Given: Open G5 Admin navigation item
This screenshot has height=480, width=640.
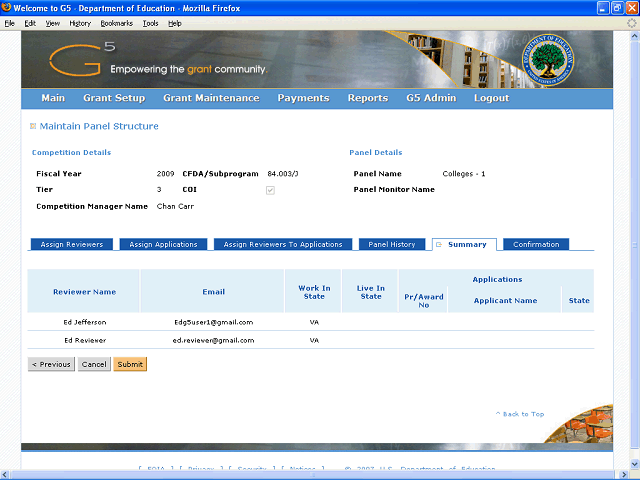Looking at the screenshot, I should point(431,98).
